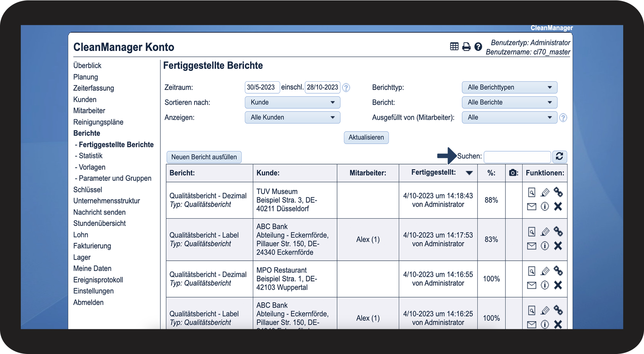
Task: Click camera icon column header
Action: coord(513,173)
